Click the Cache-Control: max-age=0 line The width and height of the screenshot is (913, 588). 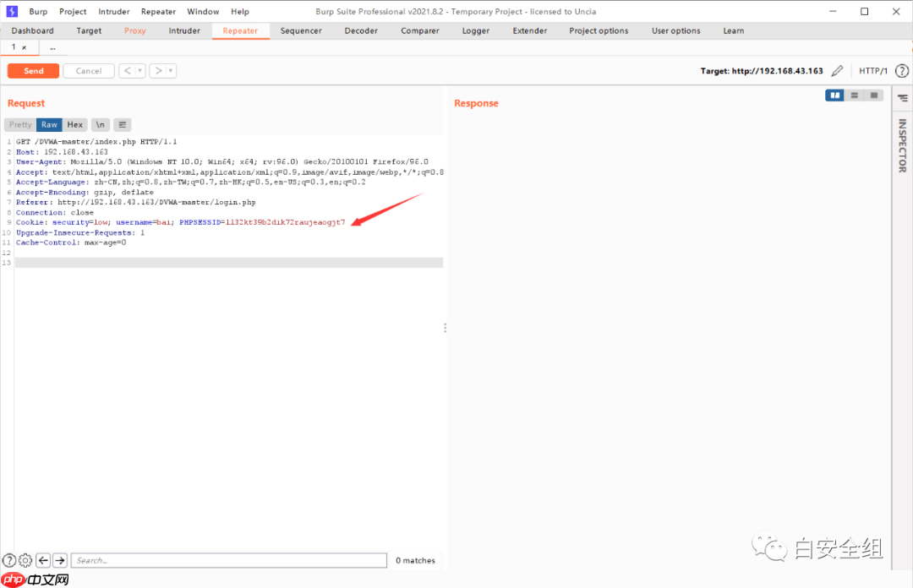[71, 242]
